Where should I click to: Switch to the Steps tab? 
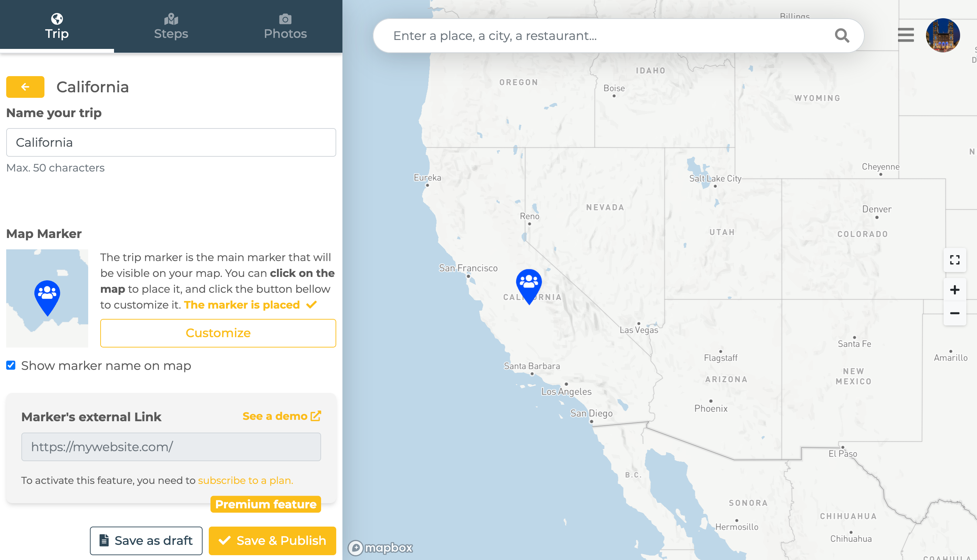171,26
